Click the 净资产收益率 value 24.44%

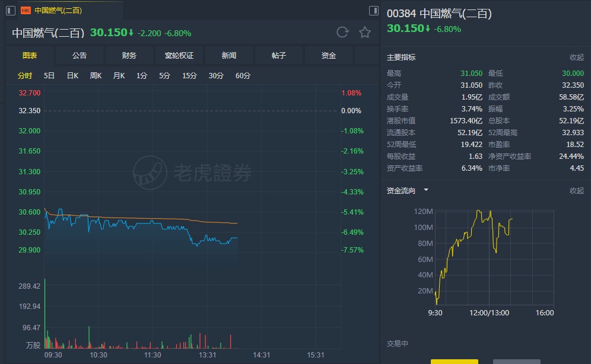click(x=571, y=157)
